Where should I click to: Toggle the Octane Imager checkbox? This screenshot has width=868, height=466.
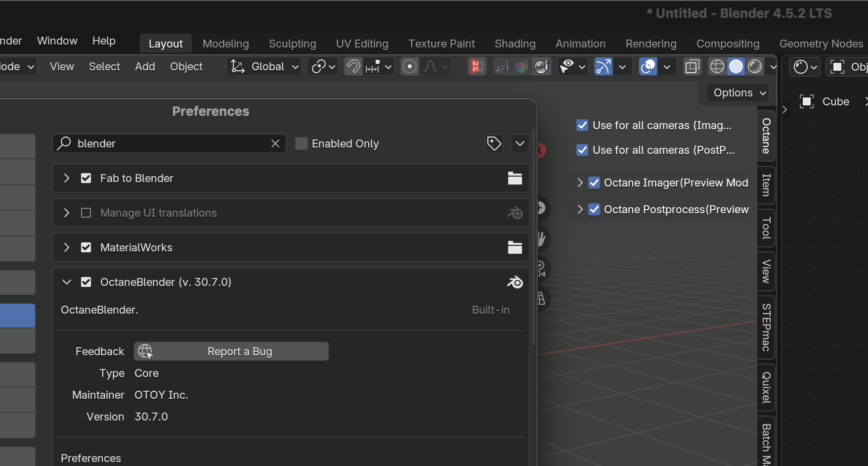(594, 183)
